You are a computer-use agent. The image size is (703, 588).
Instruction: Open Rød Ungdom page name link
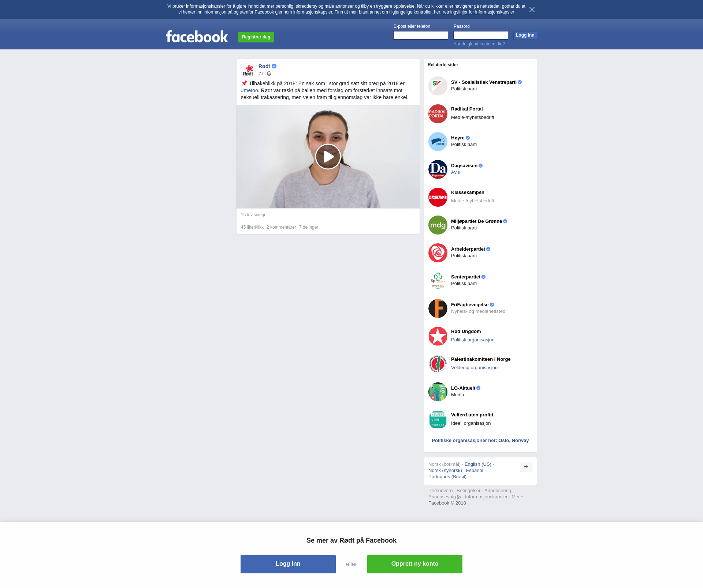click(466, 332)
